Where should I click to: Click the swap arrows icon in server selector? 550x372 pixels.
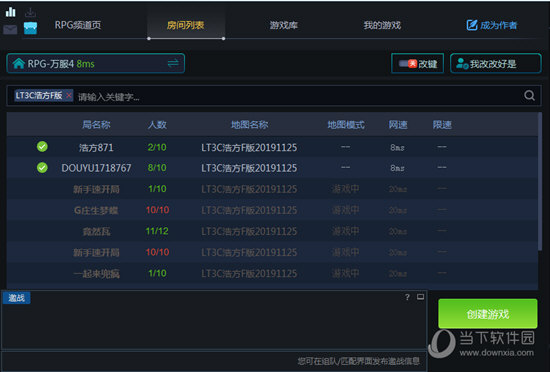click(173, 63)
